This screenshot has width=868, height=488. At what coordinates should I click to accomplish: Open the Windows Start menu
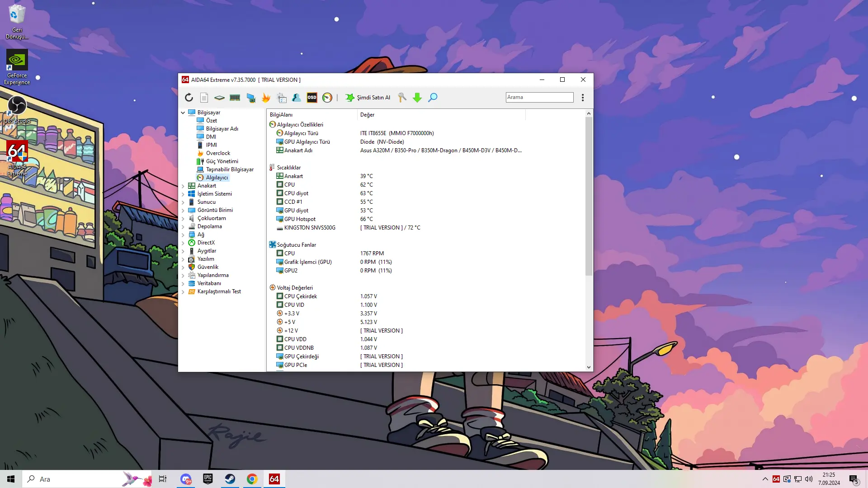pyautogui.click(x=11, y=479)
